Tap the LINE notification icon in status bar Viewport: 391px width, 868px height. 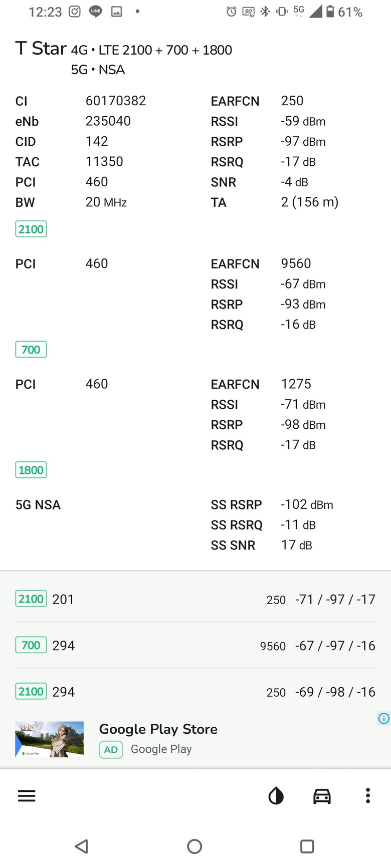(95, 12)
